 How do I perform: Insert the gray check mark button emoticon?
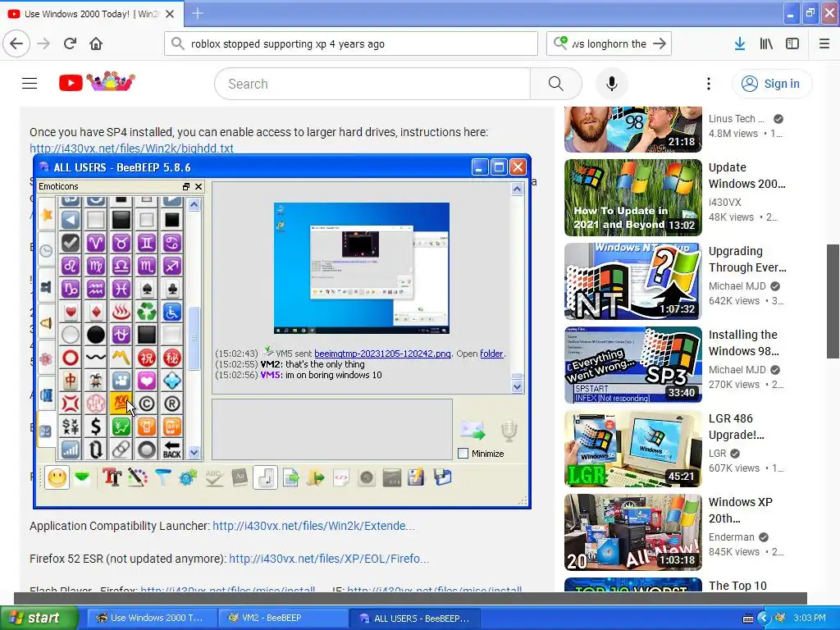pos(71,243)
